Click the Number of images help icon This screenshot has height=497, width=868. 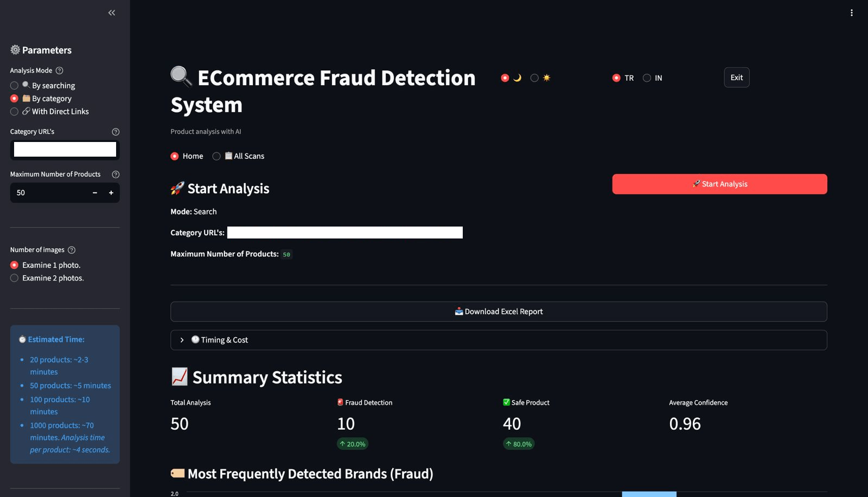(x=72, y=250)
